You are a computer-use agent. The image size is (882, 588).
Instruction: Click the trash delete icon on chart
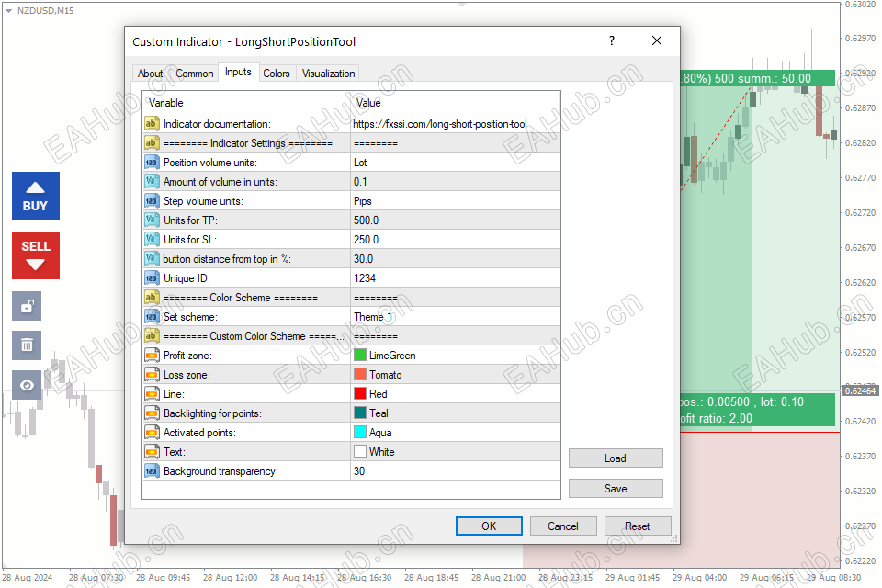coord(27,345)
